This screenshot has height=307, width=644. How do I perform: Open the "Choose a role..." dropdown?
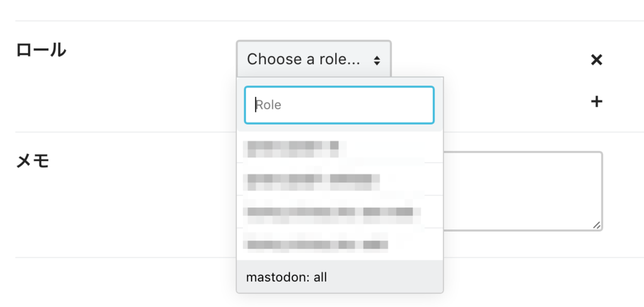pos(313,60)
